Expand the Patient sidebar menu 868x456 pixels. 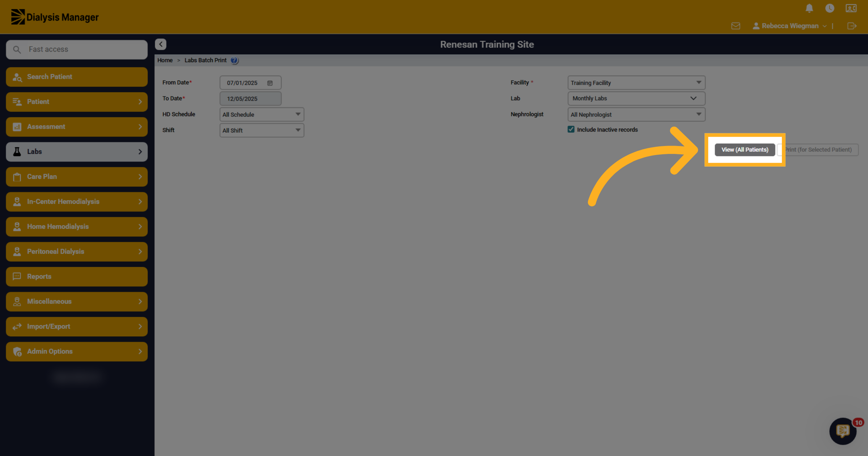point(77,102)
